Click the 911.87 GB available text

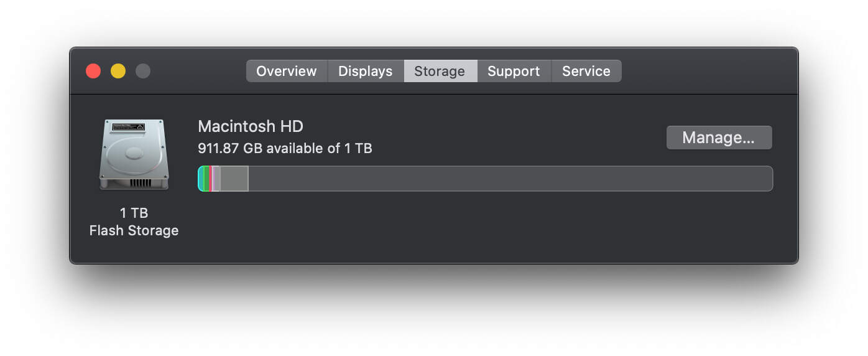(x=285, y=148)
